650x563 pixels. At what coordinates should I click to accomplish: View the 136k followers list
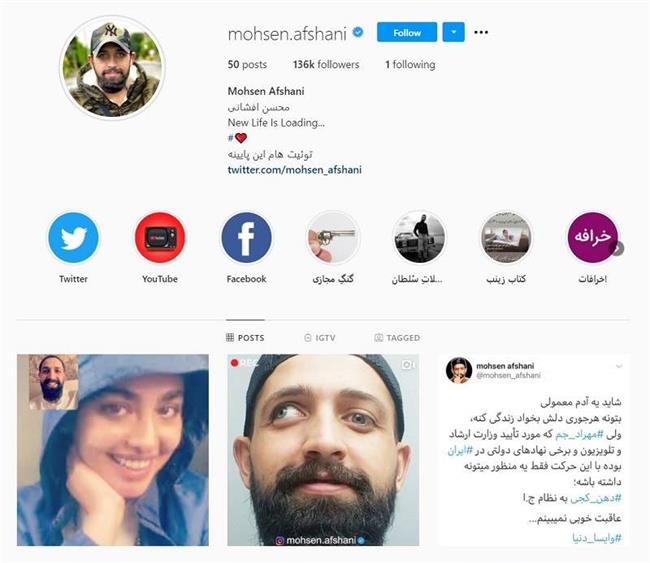[326, 64]
